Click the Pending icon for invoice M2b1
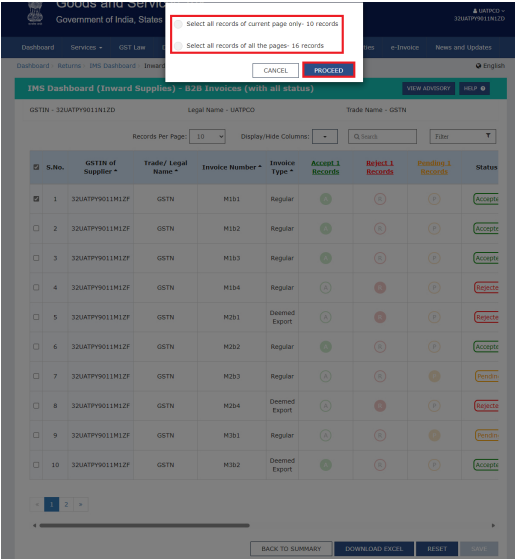Screen dimensions: 515x559 (x=434, y=317)
